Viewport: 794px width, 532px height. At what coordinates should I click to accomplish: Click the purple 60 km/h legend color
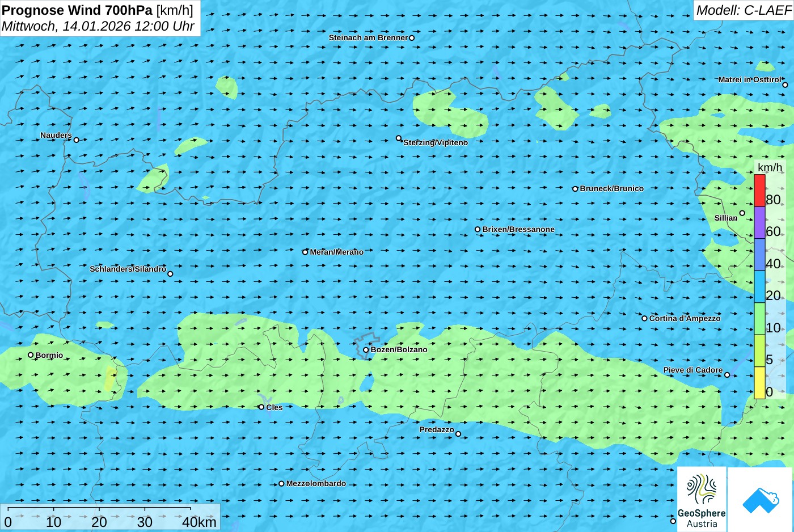point(759,222)
